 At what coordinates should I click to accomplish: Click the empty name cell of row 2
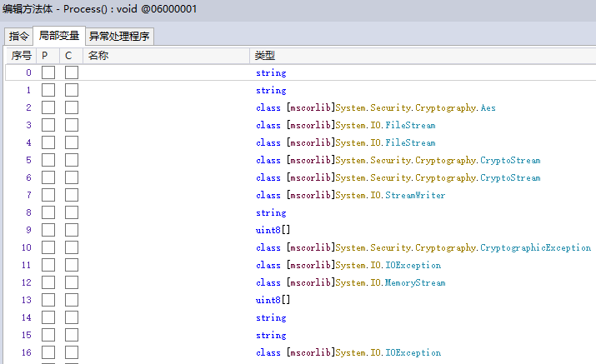pyautogui.click(x=167, y=107)
